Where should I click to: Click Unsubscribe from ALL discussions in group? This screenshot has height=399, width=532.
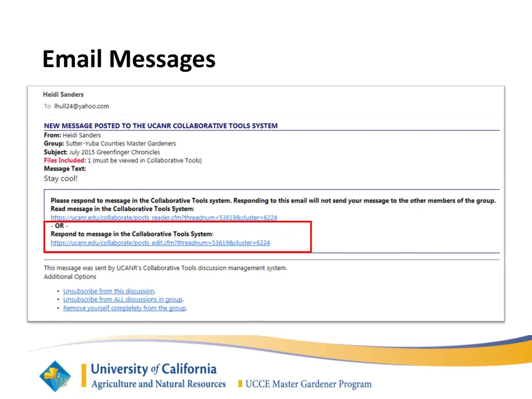click(123, 300)
